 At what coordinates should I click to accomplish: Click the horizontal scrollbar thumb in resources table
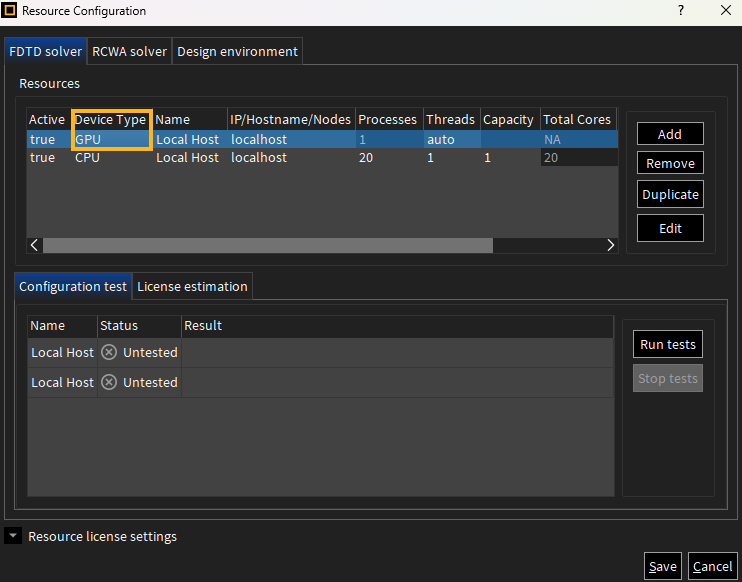tap(268, 245)
